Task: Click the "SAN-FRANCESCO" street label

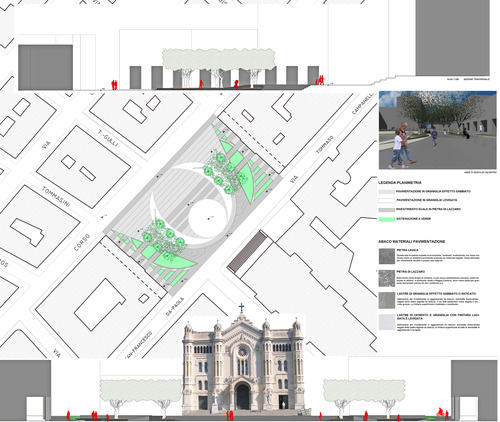Action: pos(138,346)
